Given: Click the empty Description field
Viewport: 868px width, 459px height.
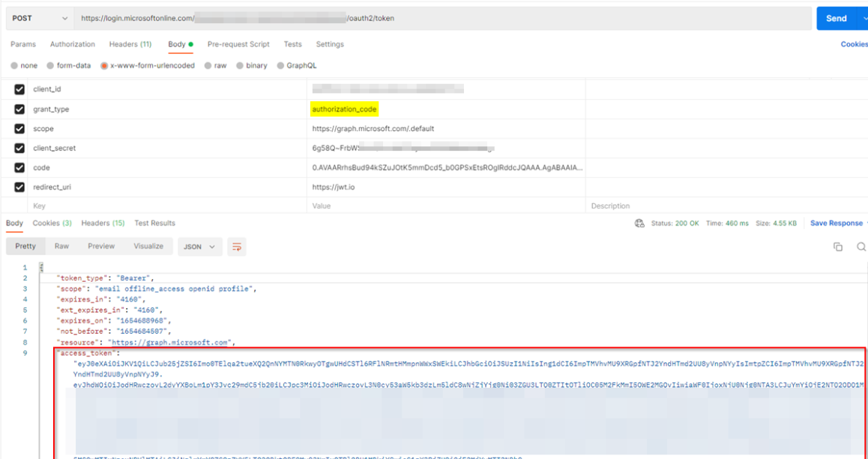Looking at the screenshot, I should (x=726, y=206).
